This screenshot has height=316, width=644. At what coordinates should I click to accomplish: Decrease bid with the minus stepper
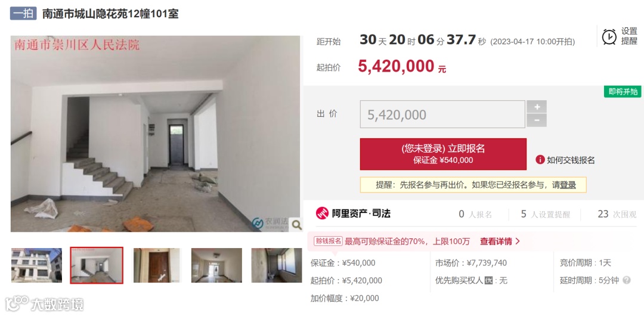click(537, 121)
